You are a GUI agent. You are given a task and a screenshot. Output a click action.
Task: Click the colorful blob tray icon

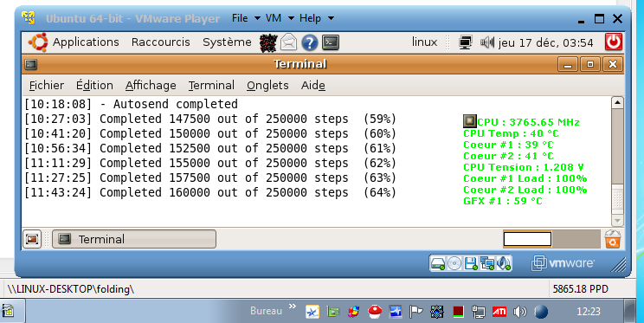(x=353, y=312)
